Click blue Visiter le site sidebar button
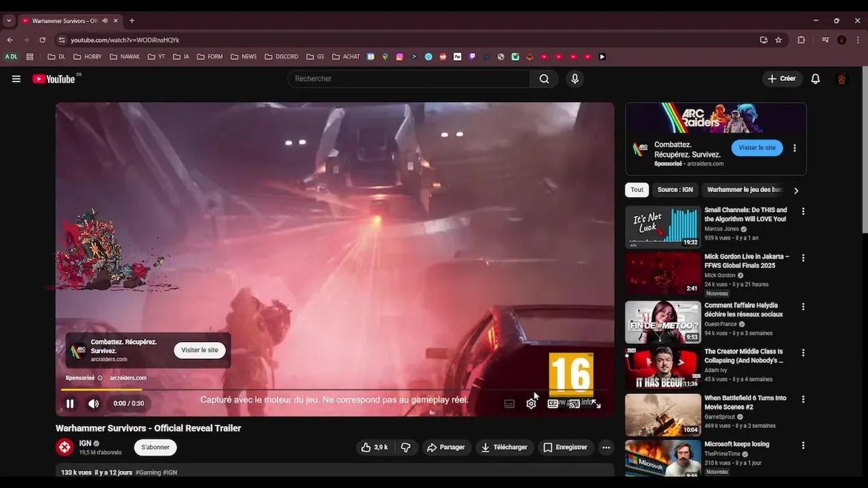 tap(757, 148)
